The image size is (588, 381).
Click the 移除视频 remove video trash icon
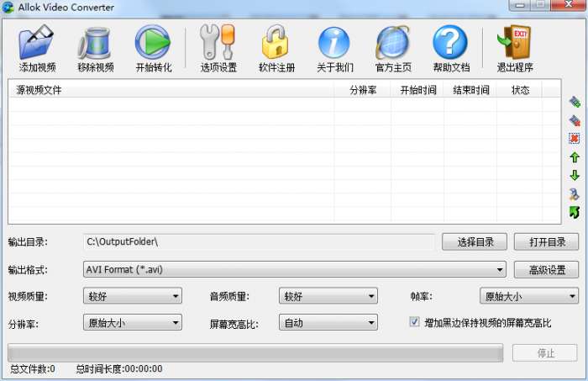pyautogui.click(x=95, y=43)
